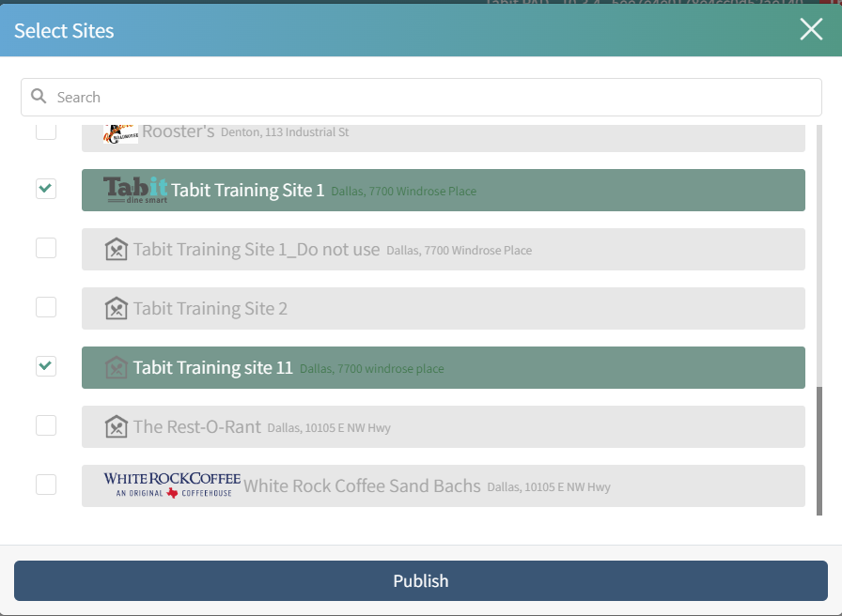Screen dimensions: 842x616
Task: Check The Rest-O-Rant checkbox
Action: pos(46,425)
